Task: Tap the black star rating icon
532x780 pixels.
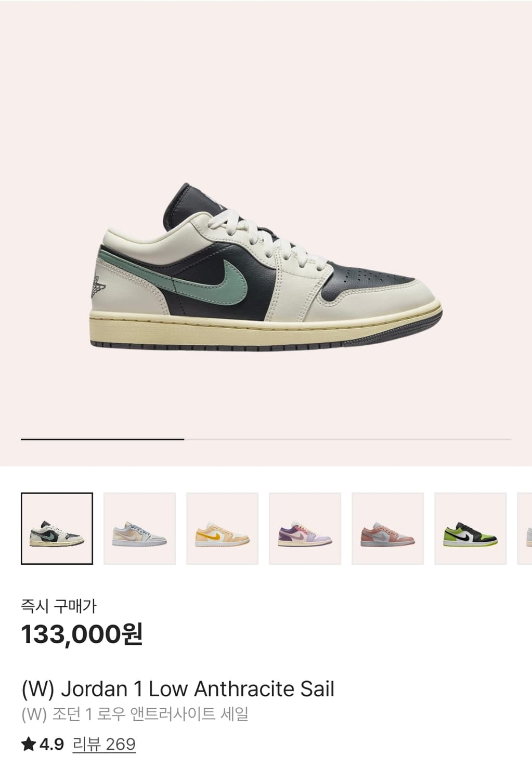Action: (x=29, y=745)
